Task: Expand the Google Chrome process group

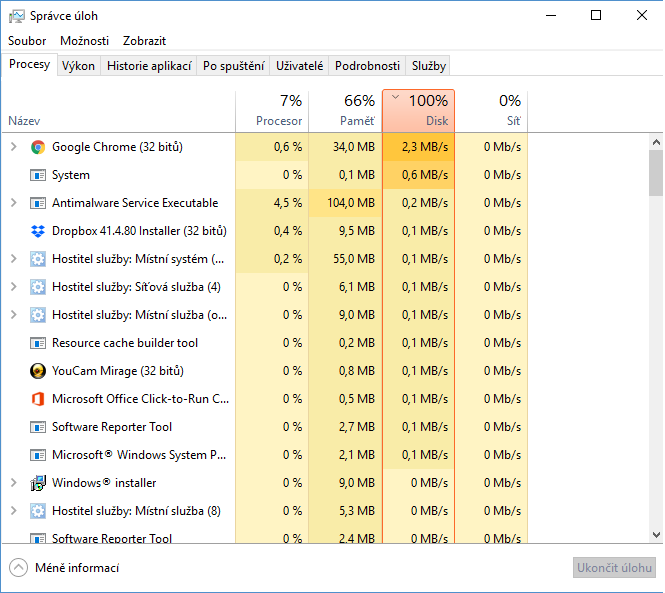Action: (14, 147)
